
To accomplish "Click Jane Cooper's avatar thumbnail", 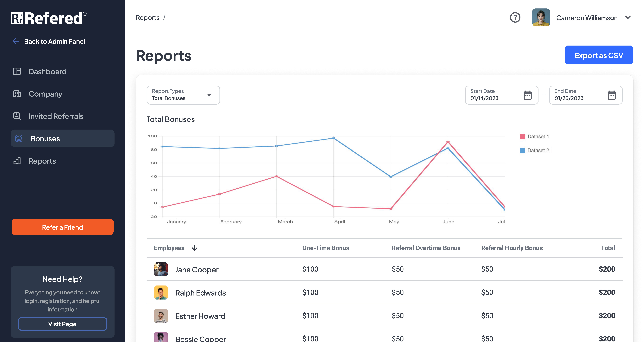I will (x=161, y=269).
